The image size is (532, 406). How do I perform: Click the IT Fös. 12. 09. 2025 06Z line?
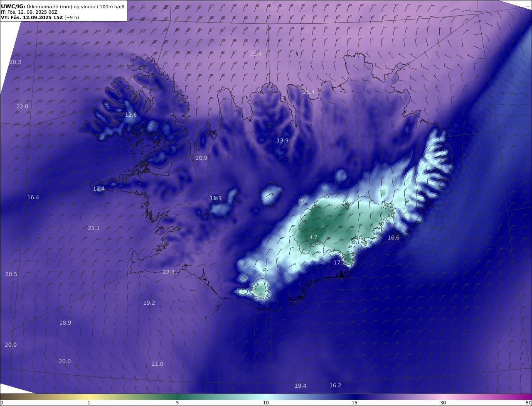point(29,12)
